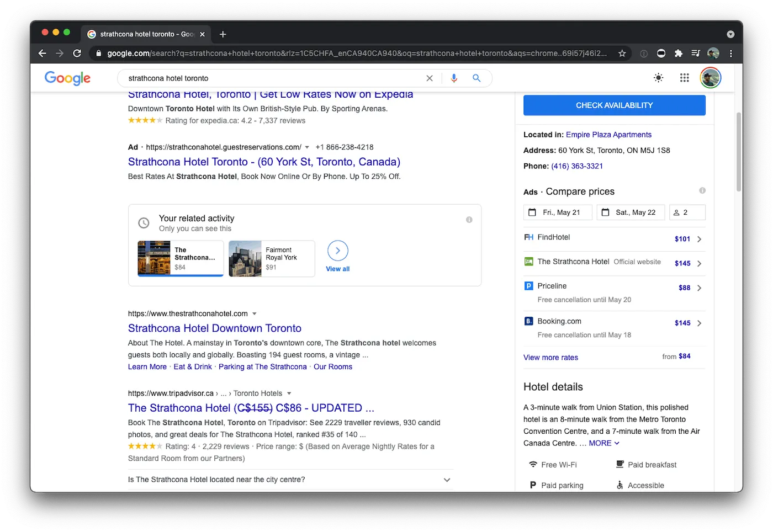Click the page vertical scrollbar
Screen dimensions: 773x532
(x=739, y=152)
